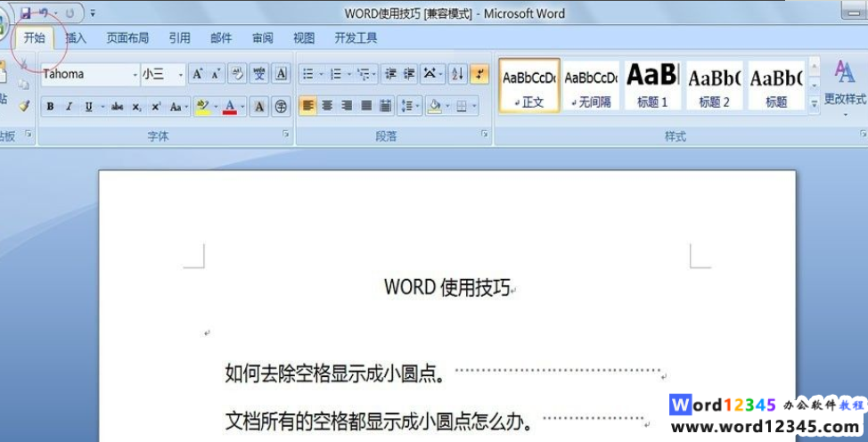
Task: Toggle show/hide paragraph marks button
Action: tap(479, 74)
